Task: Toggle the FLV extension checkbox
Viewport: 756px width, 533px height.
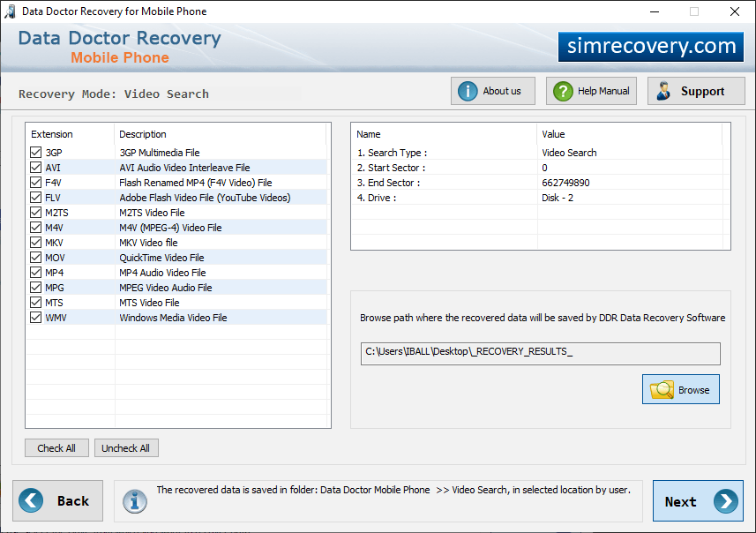Action: [35, 198]
